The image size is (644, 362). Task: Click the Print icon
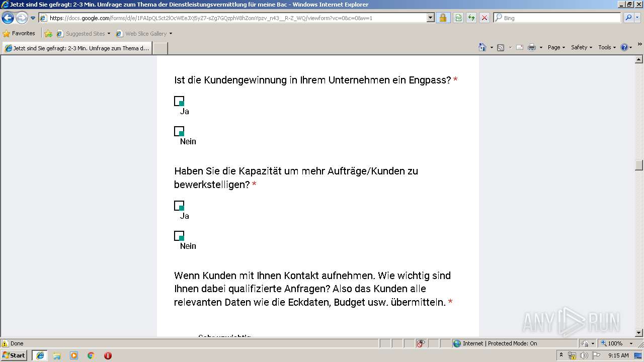coord(532,47)
